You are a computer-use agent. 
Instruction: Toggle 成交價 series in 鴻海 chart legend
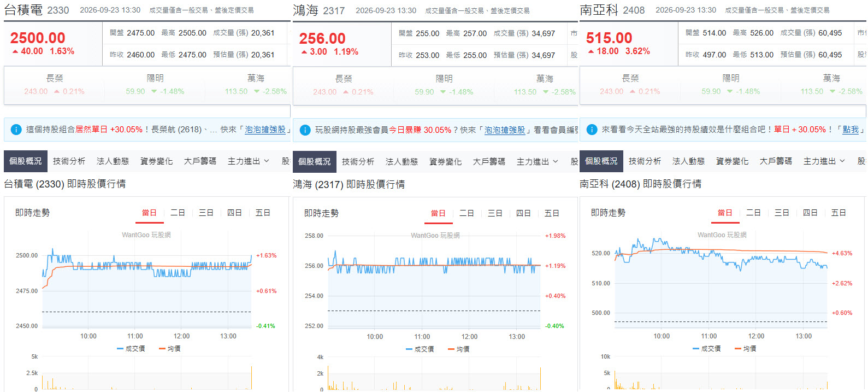pos(420,349)
